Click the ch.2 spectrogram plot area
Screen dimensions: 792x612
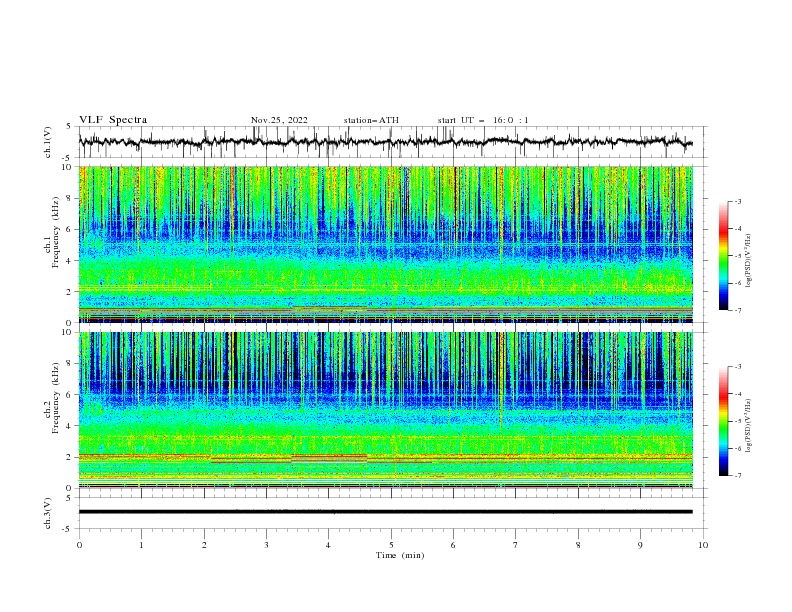click(x=385, y=410)
